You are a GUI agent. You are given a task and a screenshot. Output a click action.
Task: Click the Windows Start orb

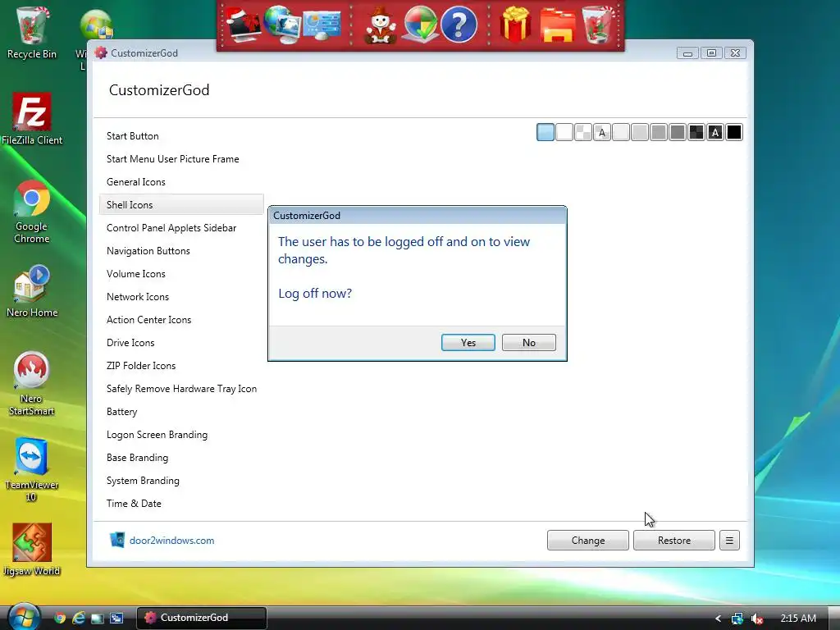(x=24, y=617)
